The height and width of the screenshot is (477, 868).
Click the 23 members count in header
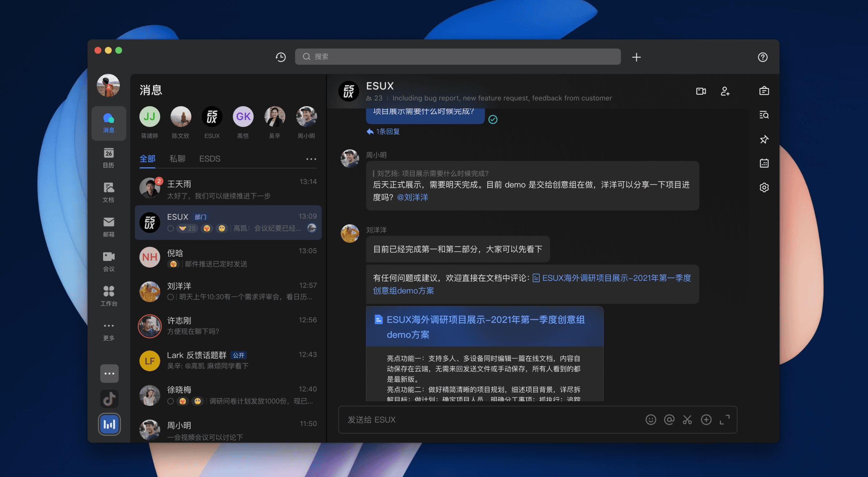(374, 98)
